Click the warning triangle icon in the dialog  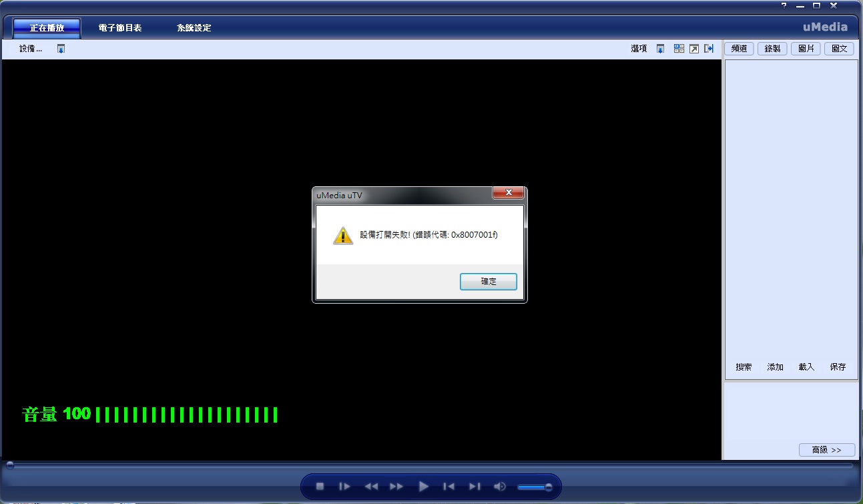pyautogui.click(x=342, y=235)
